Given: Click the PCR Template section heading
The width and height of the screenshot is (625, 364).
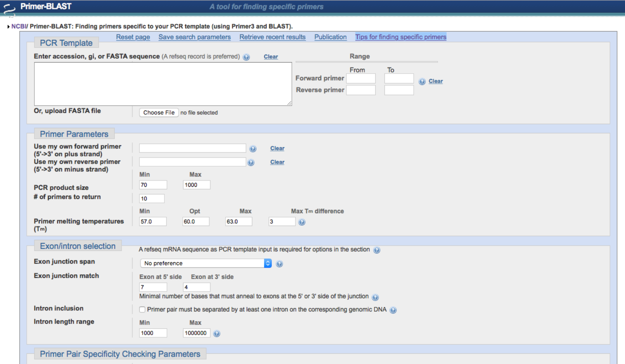Looking at the screenshot, I should (66, 43).
